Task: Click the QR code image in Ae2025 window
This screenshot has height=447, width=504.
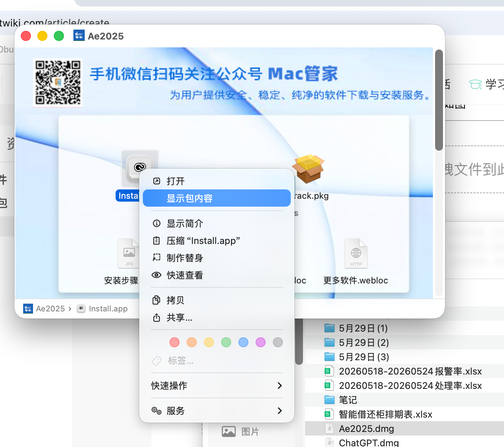Action: pos(58,83)
